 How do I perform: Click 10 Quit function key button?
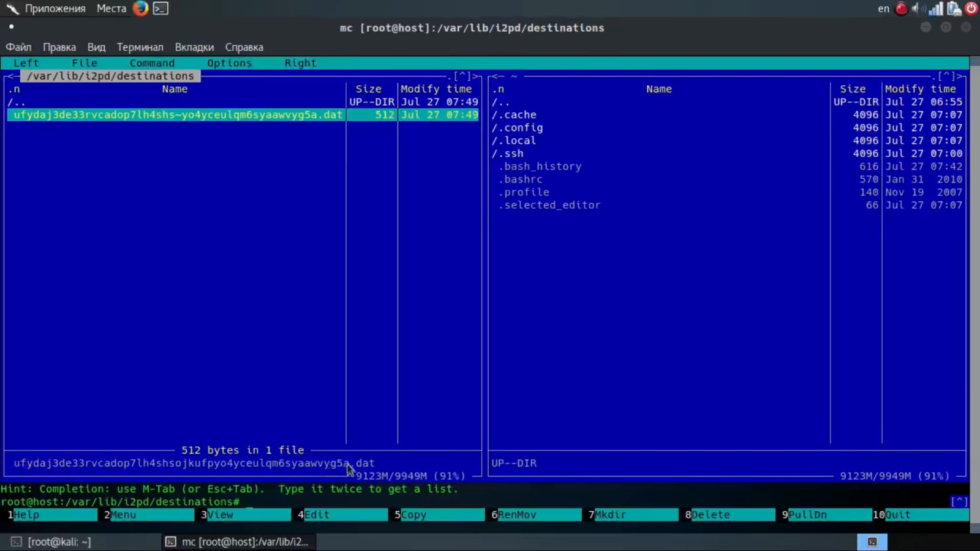(x=921, y=514)
